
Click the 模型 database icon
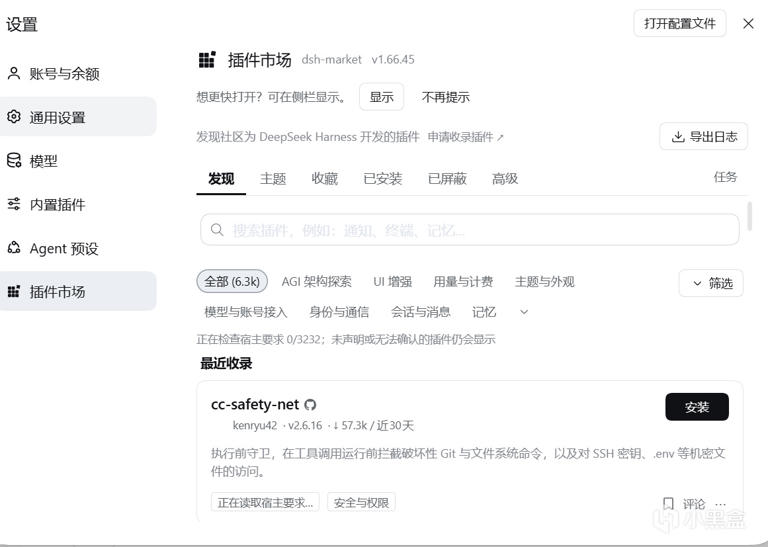(x=14, y=160)
